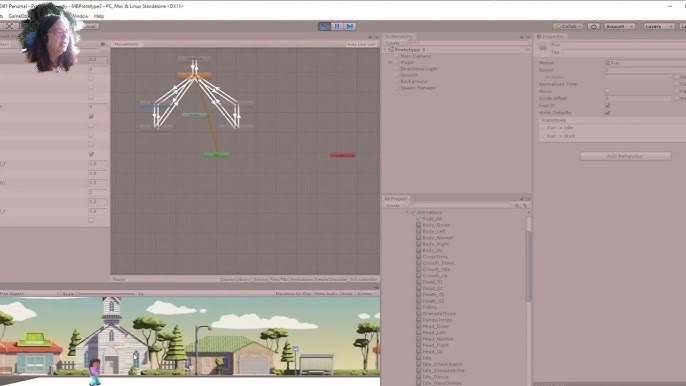Click Maximize On Play button
The width and height of the screenshot is (686, 386).
coord(293,294)
